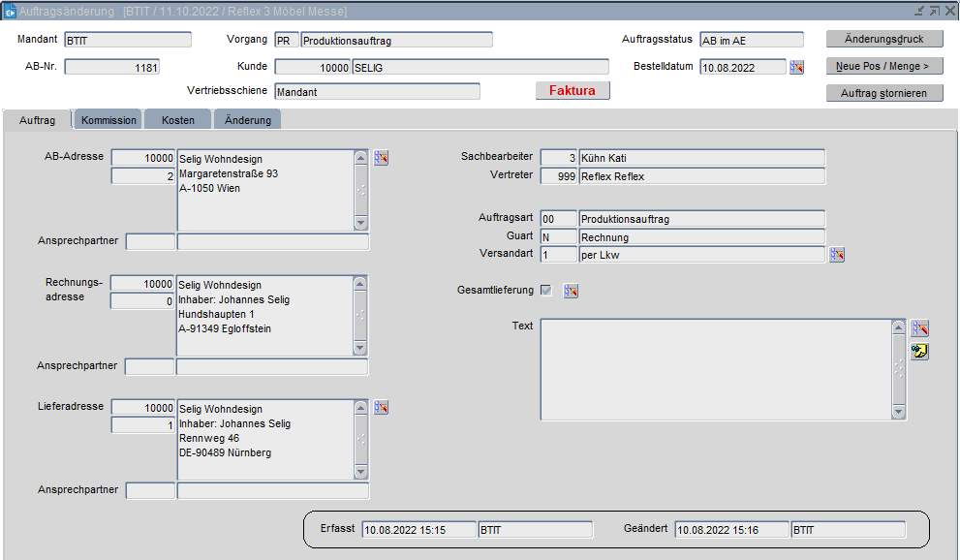Select the Änderung tab
This screenshot has width=960, height=560.
pyautogui.click(x=247, y=120)
